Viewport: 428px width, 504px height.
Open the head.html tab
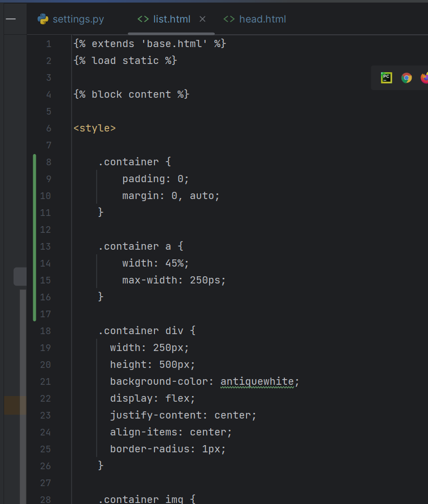click(x=255, y=19)
